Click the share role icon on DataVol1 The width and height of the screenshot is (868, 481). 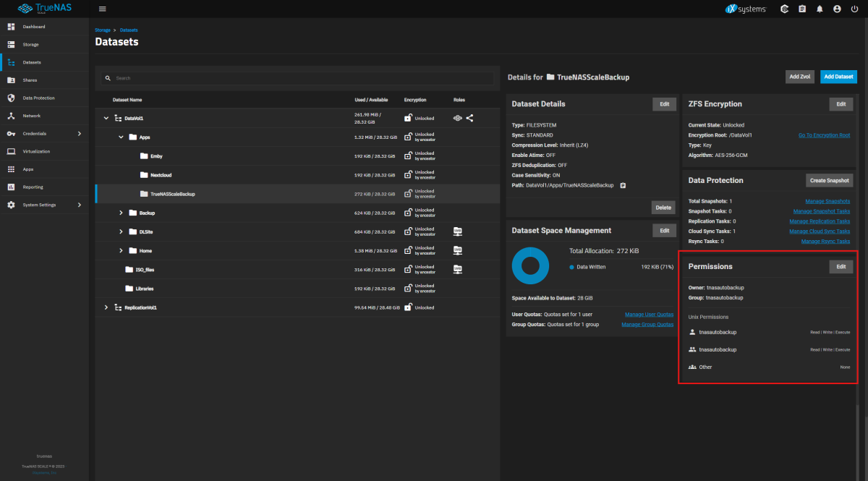click(x=469, y=118)
